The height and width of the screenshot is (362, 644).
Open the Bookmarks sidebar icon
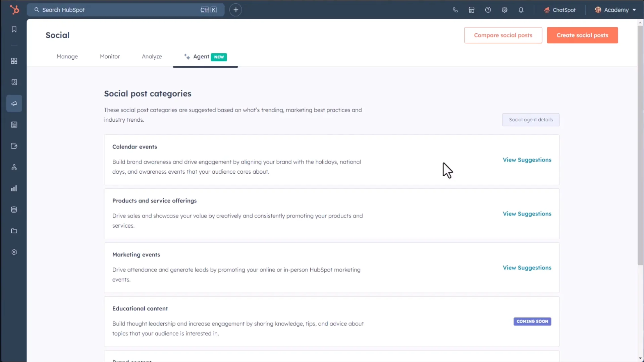tap(14, 29)
